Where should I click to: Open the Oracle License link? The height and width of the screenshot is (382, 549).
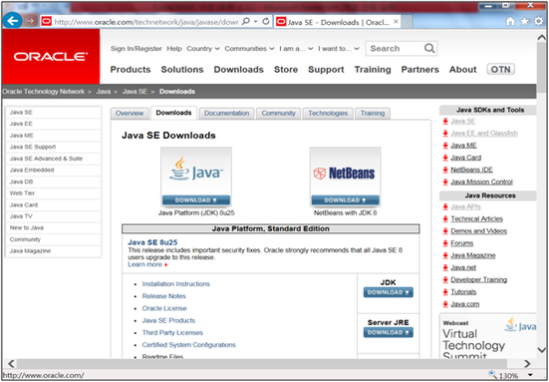click(164, 308)
